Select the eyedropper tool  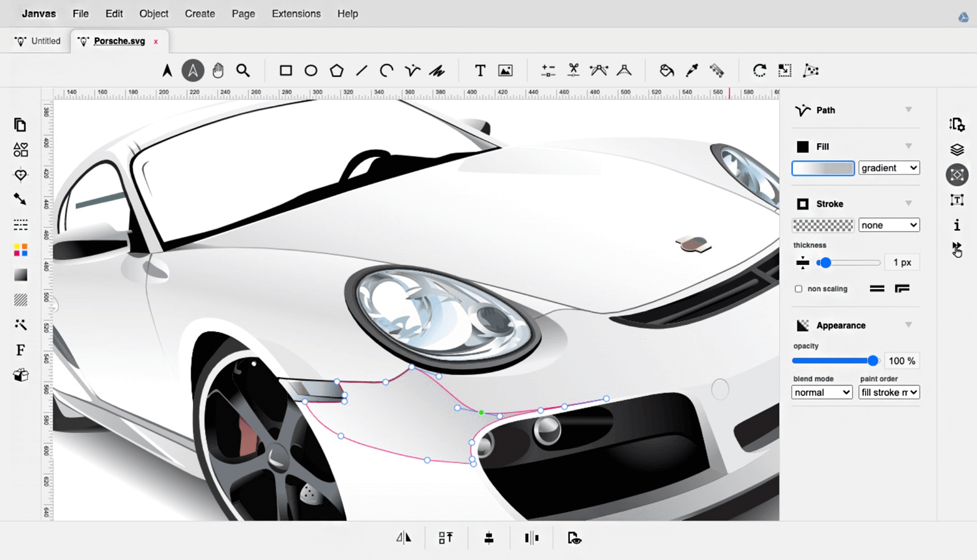pyautogui.click(x=692, y=70)
